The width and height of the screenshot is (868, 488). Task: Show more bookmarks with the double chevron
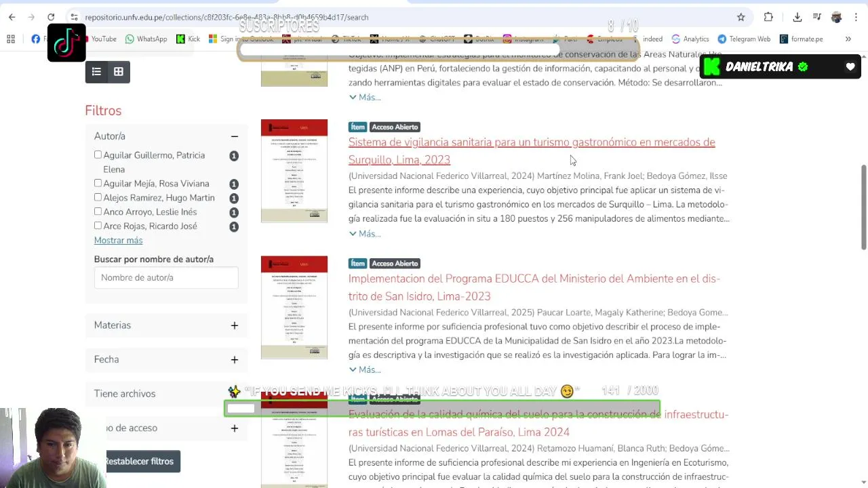tap(848, 39)
